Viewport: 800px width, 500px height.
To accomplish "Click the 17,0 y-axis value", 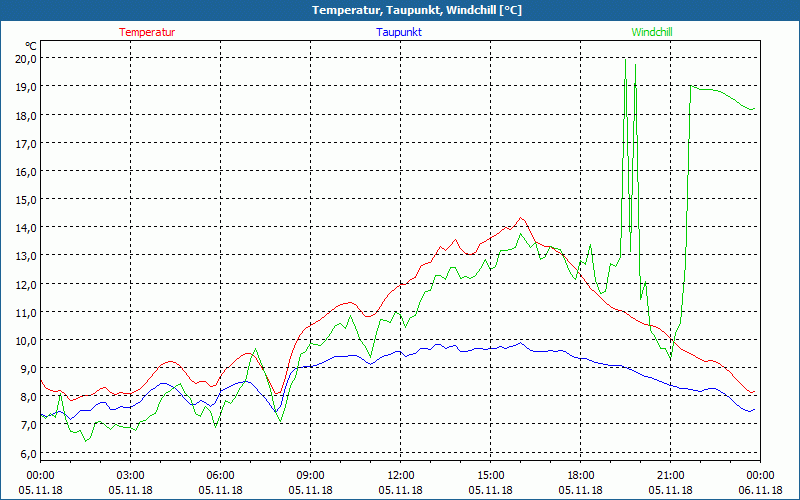I will pyautogui.click(x=27, y=143).
